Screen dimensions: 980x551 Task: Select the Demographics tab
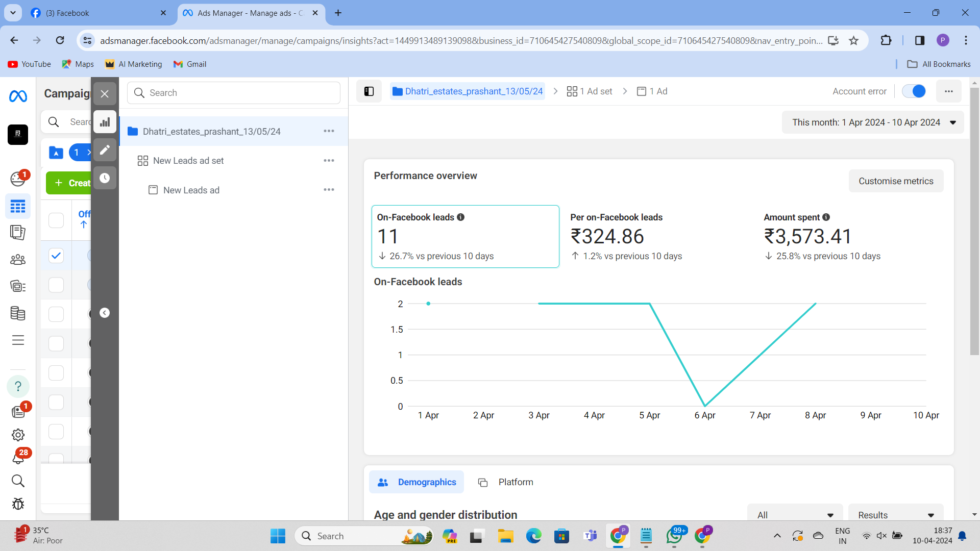click(x=418, y=482)
